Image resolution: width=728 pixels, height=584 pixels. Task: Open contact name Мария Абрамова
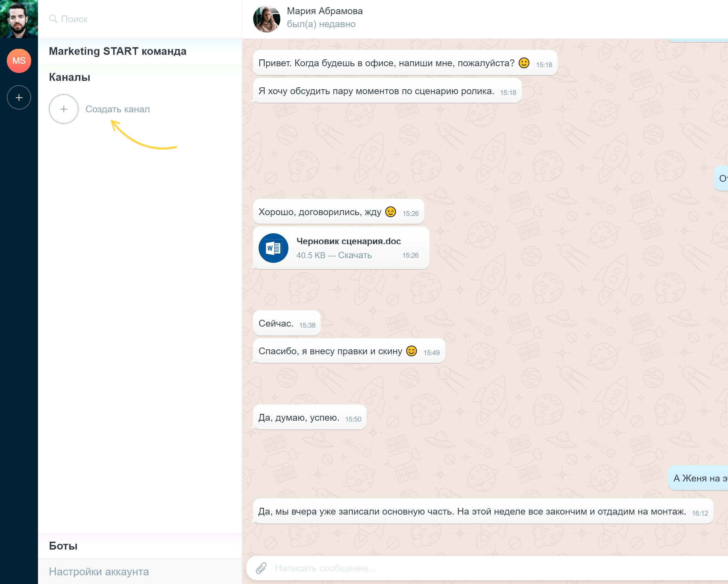[x=325, y=11]
